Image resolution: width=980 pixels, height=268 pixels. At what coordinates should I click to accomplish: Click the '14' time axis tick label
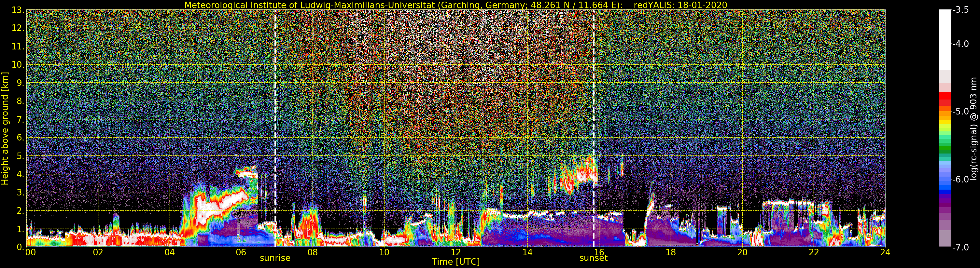click(527, 253)
